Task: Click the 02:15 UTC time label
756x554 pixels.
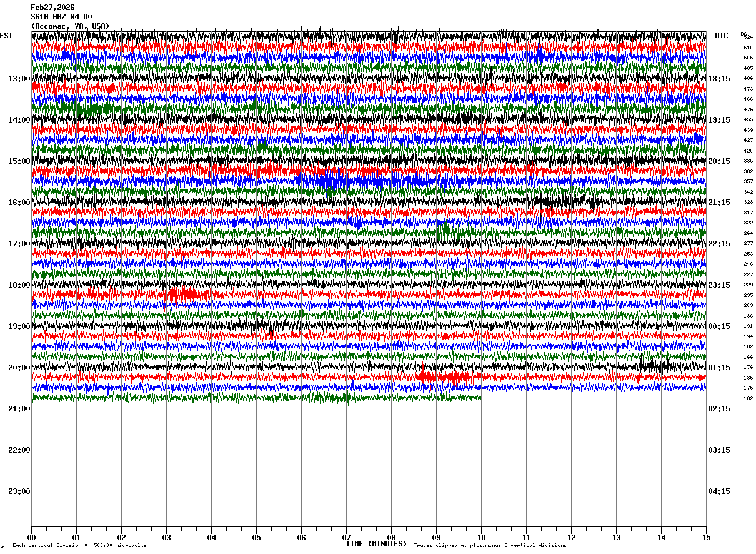Action: click(x=719, y=409)
